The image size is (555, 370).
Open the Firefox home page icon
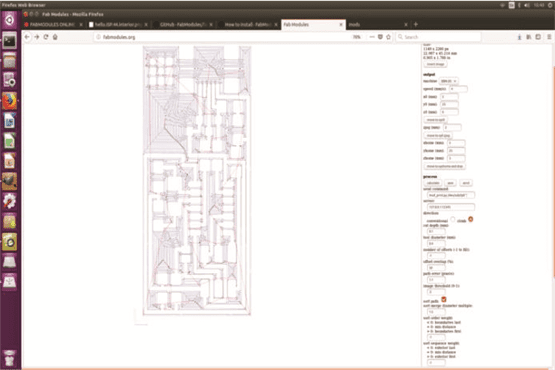(x=55, y=37)
